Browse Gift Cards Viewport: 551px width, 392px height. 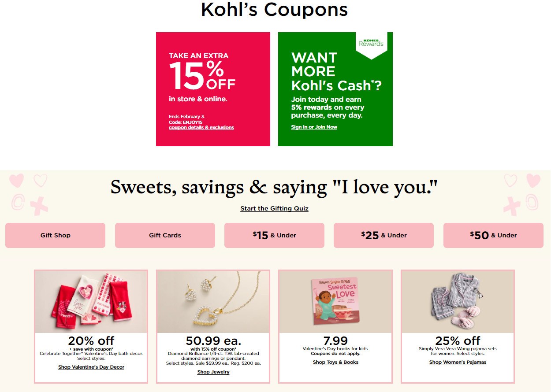pos(164,235)
